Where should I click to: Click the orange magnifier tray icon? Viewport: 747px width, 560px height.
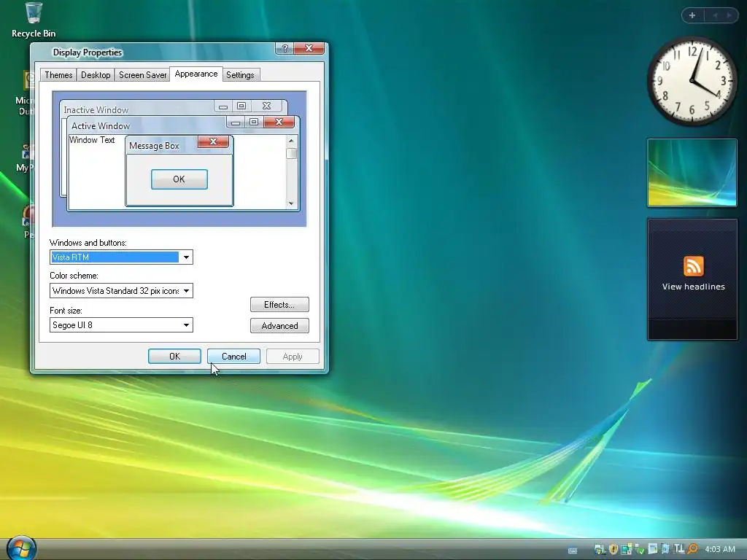click(x=693, y=549)
